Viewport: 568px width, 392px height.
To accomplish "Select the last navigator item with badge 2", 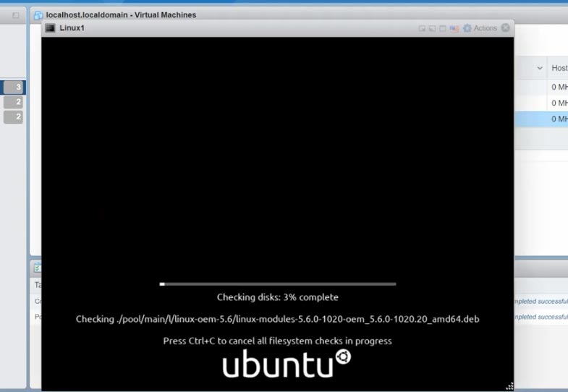I will (x=13, y=117).
